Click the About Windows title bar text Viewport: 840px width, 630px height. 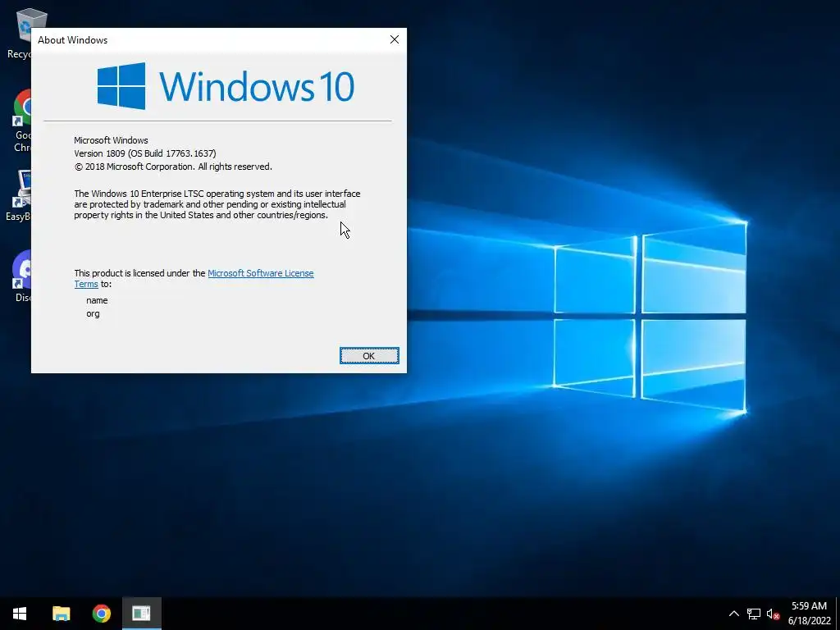click(x=72, y=40)
